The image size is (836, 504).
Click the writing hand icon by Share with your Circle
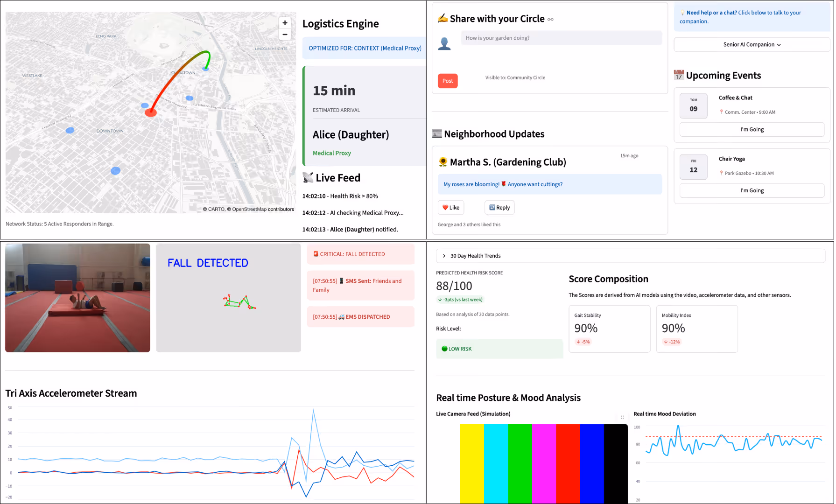(443, 19)
